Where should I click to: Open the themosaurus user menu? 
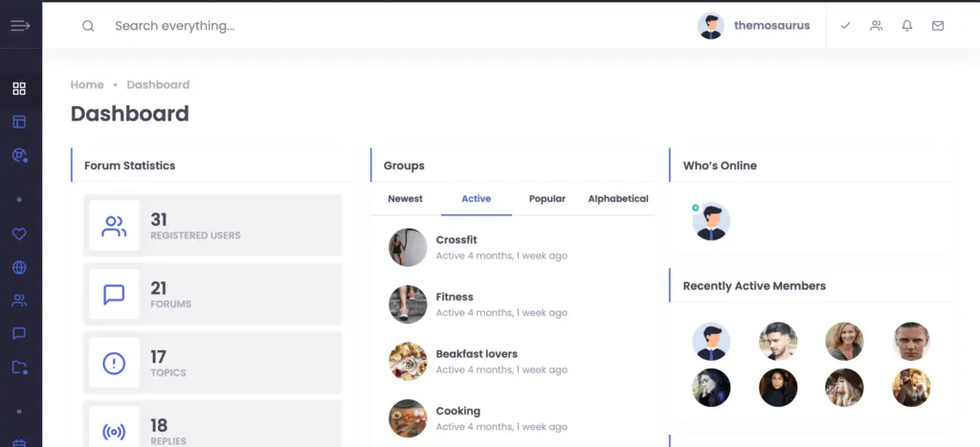754,26
